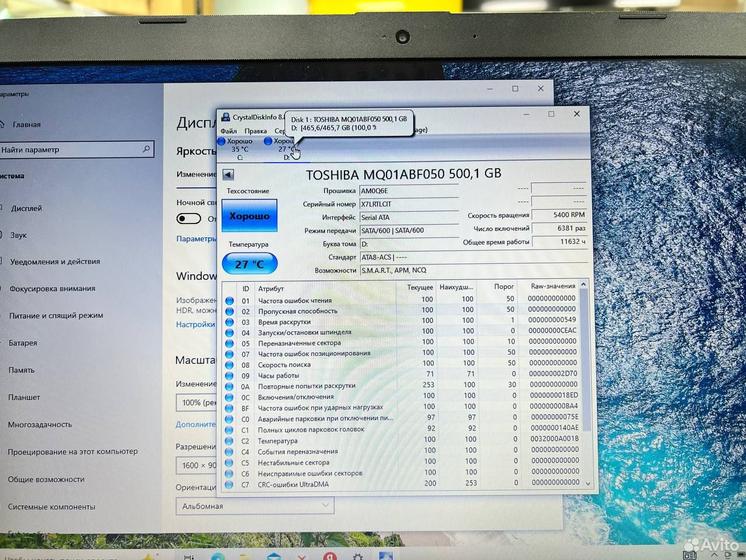This screenshot has height=560, width=746.
Task: Click status circle of attribute C4 События переназначения
Action: pos(229,452)
